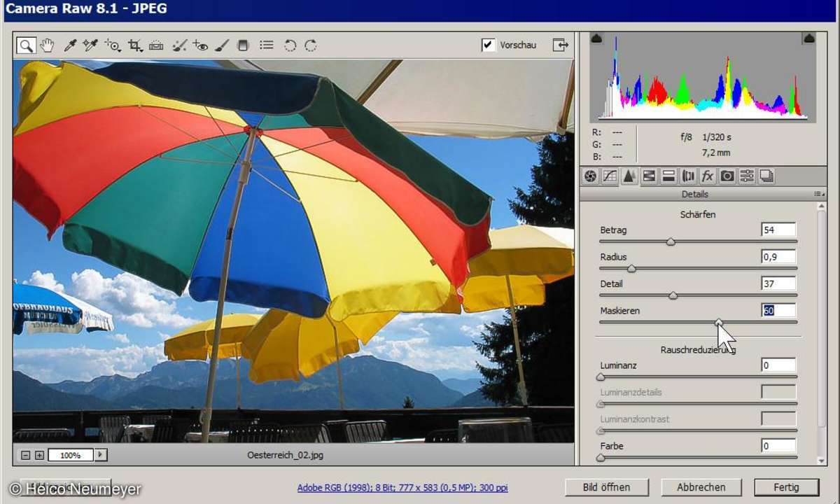The height and width of the screenshot is (504, 840).
Task: Open the Tone Curve tab
Action: (x=610, y=176)
